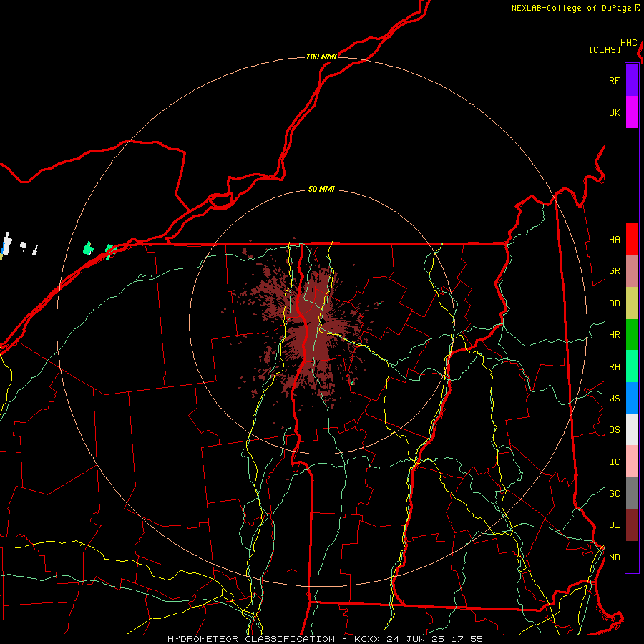Screen dimensions: 644x644
Task: Click the GC legend label
Action: (614, 493)
